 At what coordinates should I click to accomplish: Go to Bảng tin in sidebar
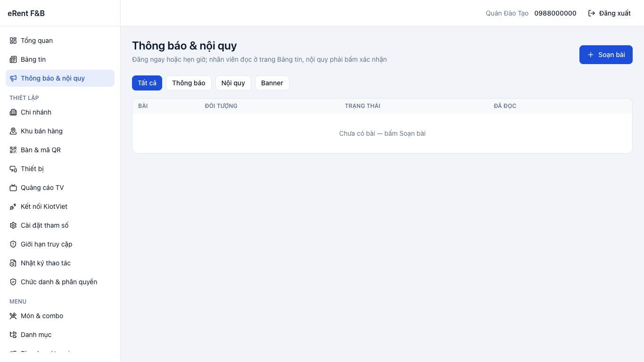[60, 59]
